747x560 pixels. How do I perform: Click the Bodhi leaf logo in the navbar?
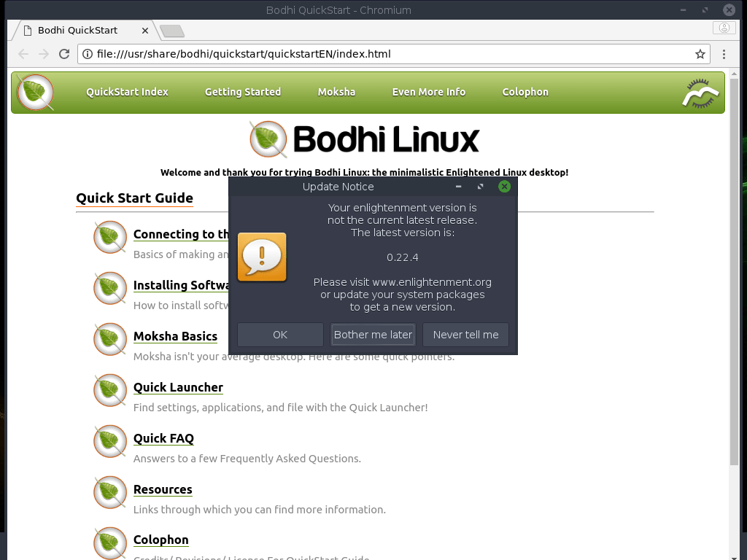[34, 92]
